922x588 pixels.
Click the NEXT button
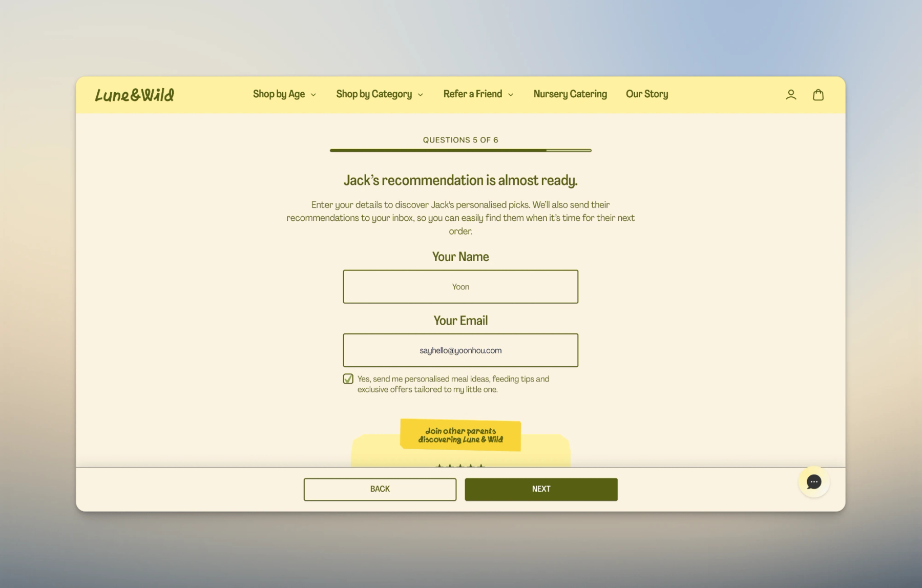pos(541,489)
